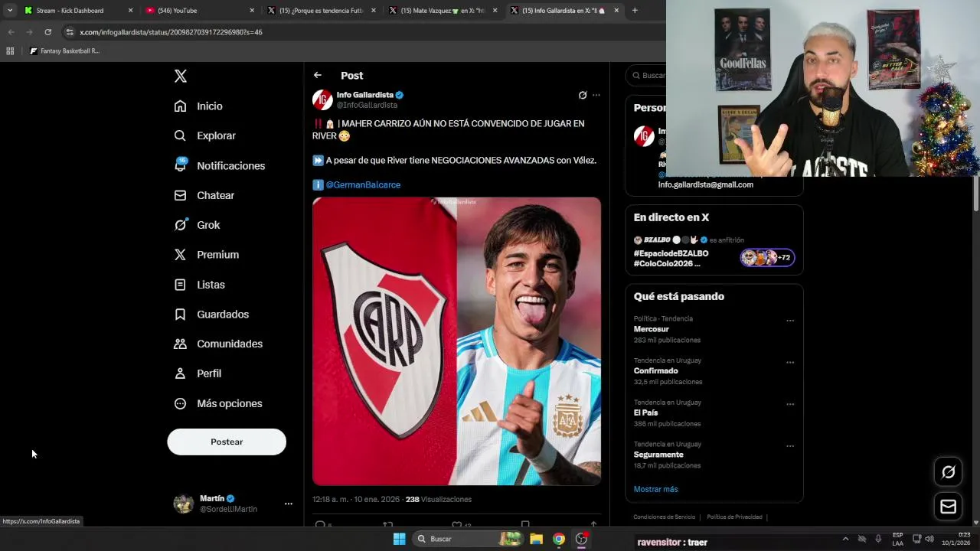Open the Mercosur trend

(x=651, y=329)
